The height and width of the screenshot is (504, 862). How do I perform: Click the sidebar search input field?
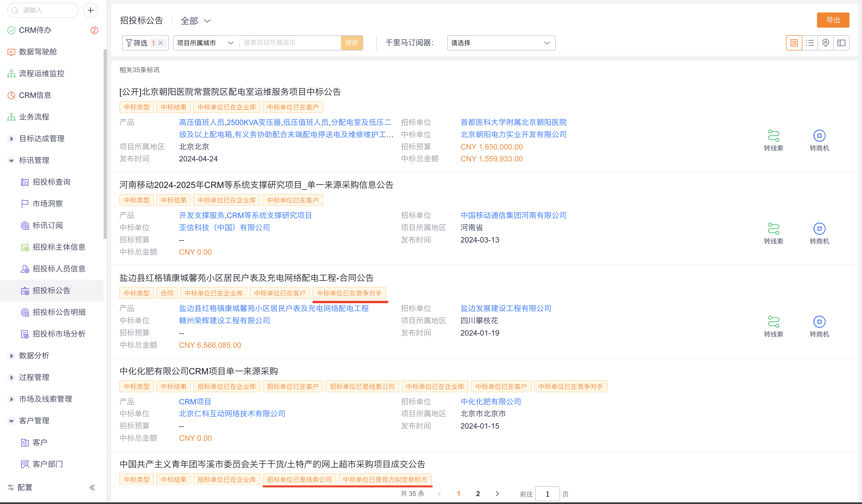point(43,10)
